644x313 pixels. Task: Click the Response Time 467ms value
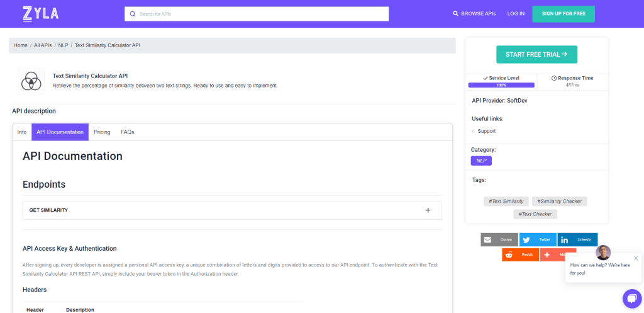(572, 85)
